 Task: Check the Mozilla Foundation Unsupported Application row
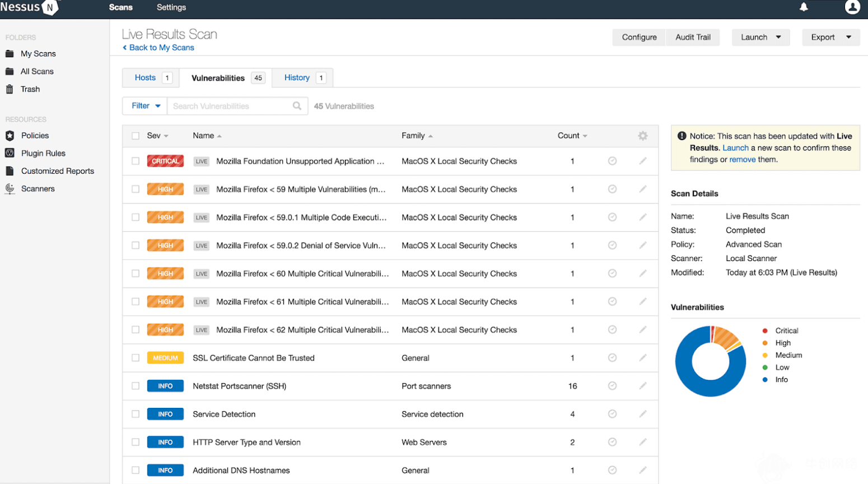click(x=136, y=161)
